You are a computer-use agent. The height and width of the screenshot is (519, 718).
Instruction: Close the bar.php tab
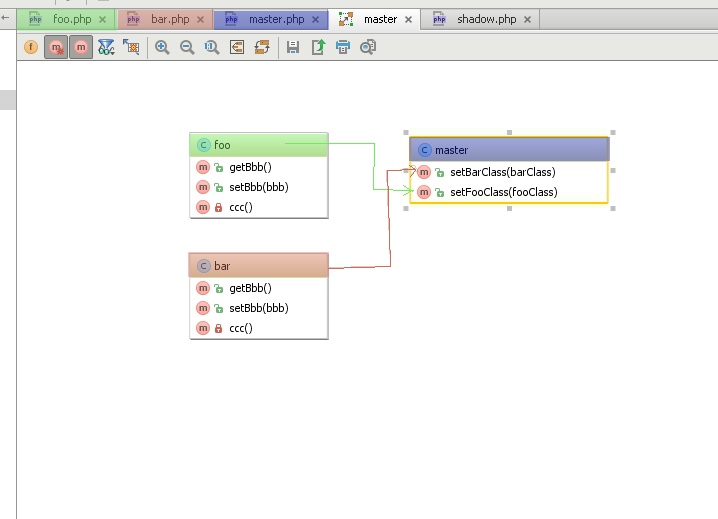pos(201,19)
